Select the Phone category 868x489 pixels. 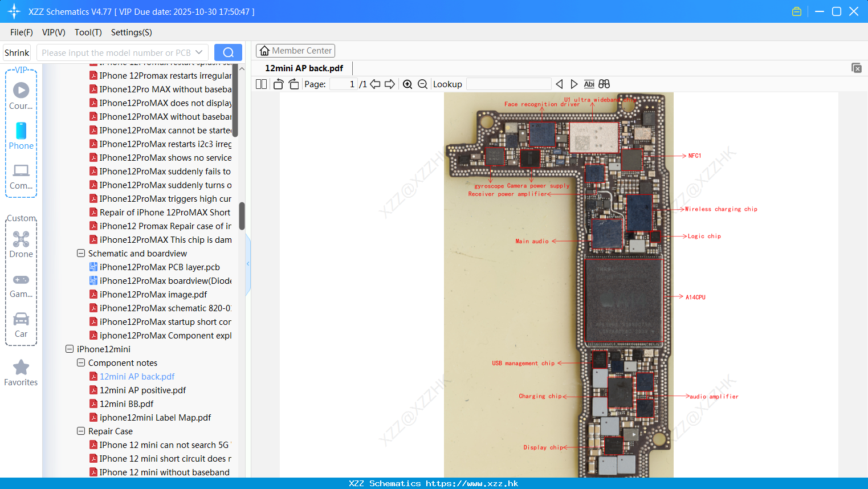point(21,136)
